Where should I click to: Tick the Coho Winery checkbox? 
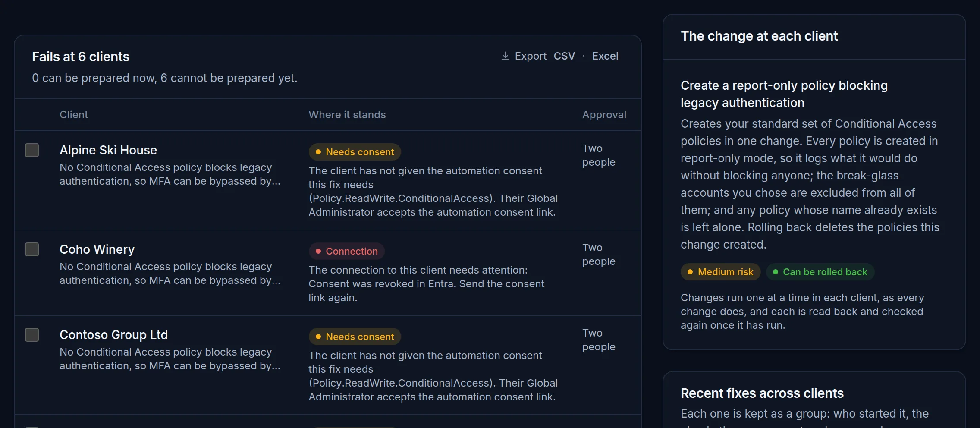tap(32, 249)
